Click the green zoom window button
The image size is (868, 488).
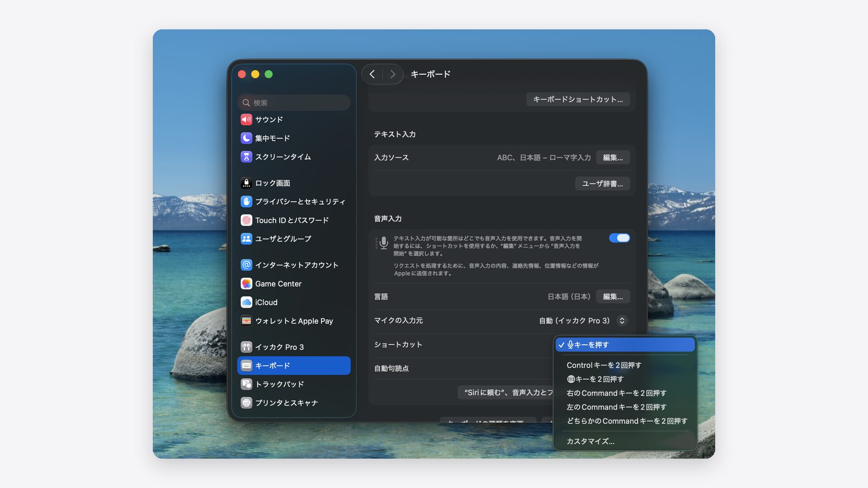click(269, 74)
